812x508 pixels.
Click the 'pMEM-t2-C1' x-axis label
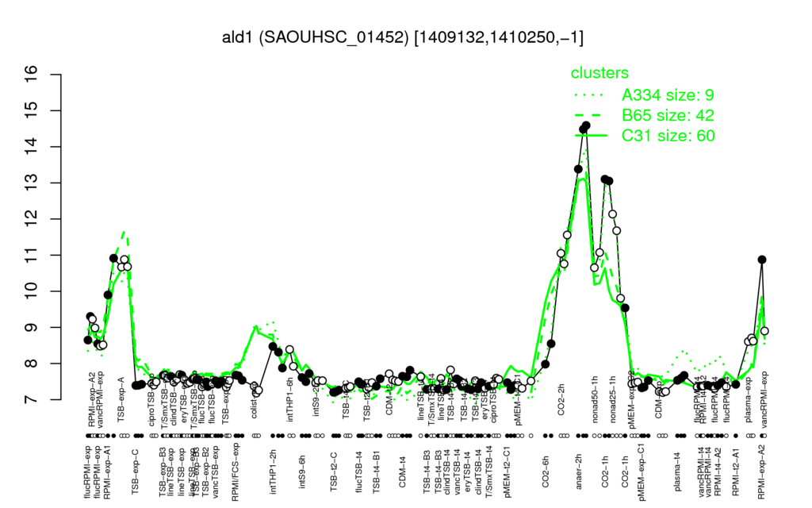tap(507, 472)
